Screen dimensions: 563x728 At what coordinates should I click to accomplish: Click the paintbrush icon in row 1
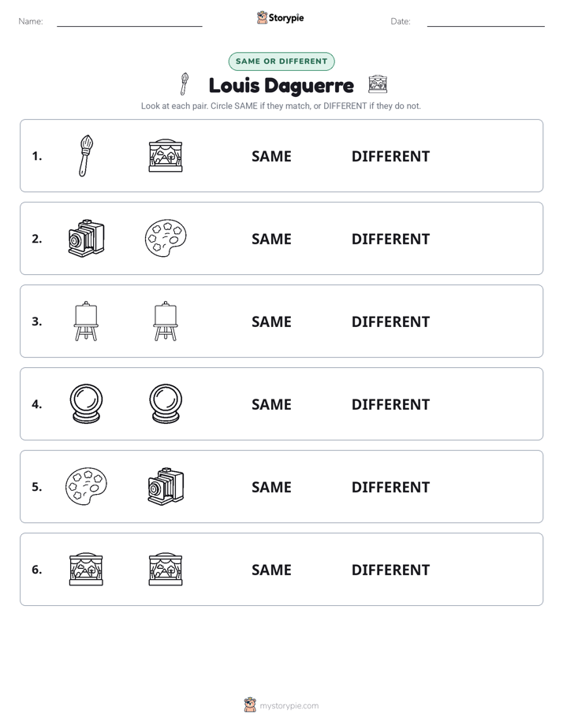coord(86,155)
